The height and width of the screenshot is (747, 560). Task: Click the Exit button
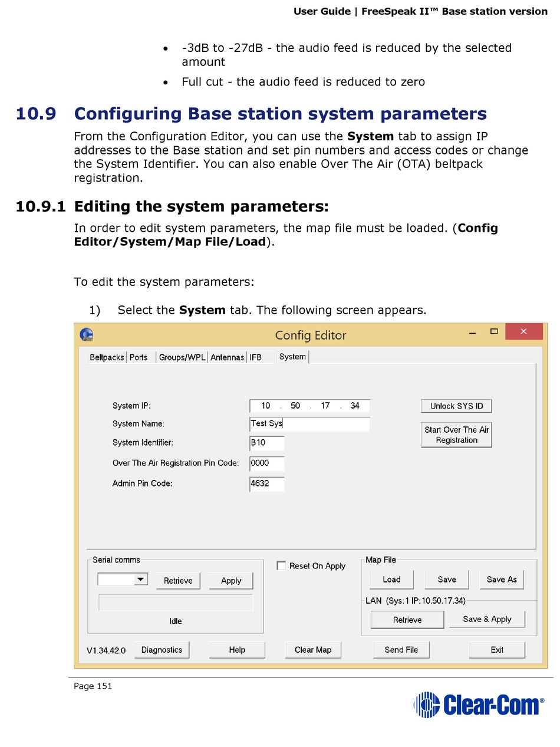[x=497, y=650]
